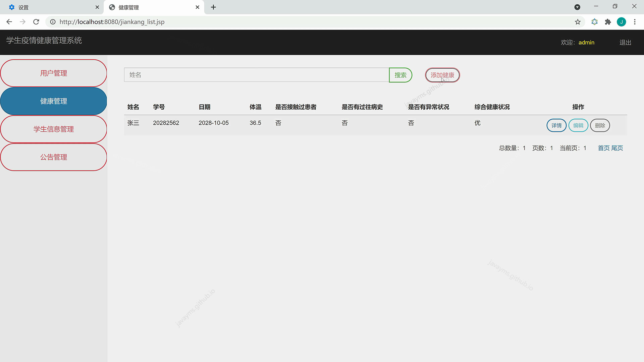Click the green 搜索 button

400,75
